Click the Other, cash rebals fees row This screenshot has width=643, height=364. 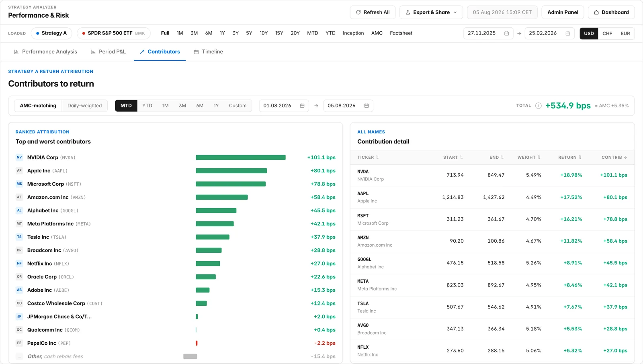pos(176,356)
